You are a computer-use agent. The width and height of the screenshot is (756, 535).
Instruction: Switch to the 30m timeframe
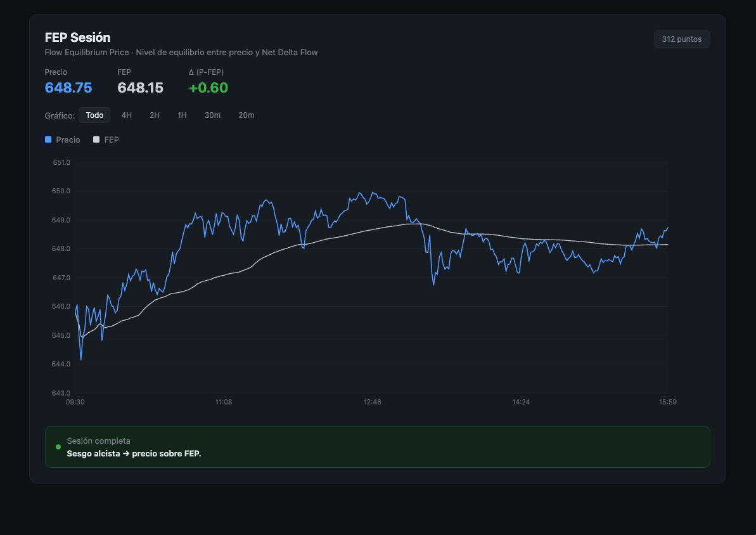pyautogui.click(x=212, y=115)
